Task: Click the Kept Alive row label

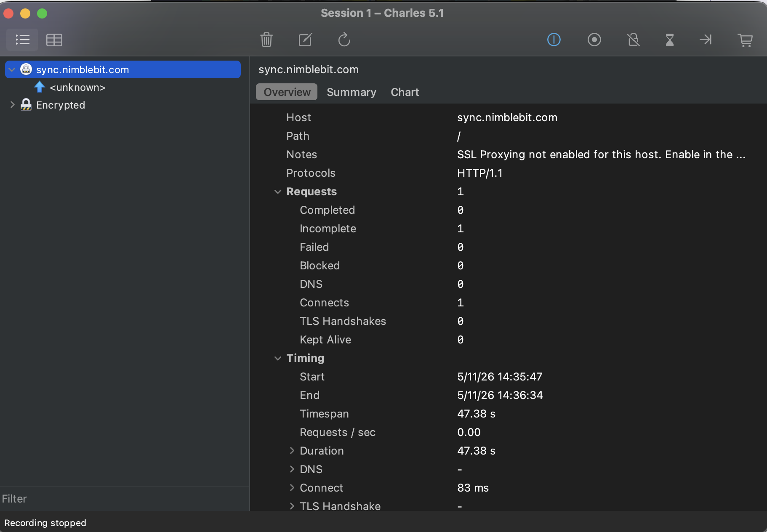Action: click(325, 340)
